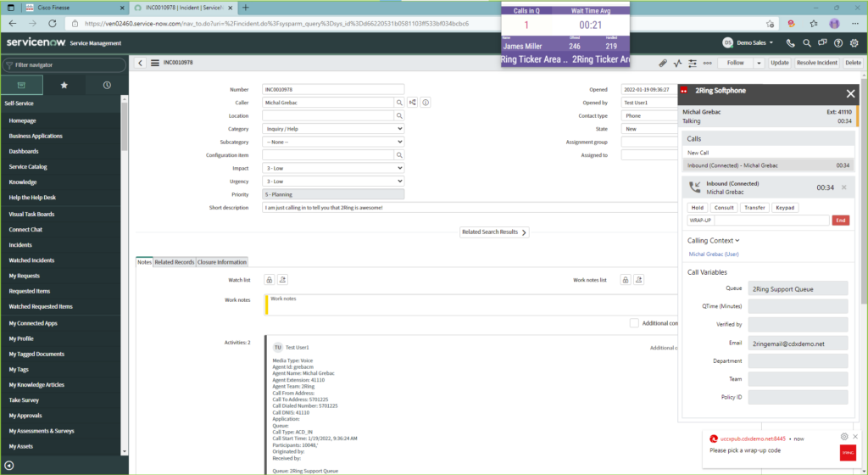The width and height of the screenshot is (868, 475).
Task: Open the Impact dropdown
Action: tap(333, 168)
